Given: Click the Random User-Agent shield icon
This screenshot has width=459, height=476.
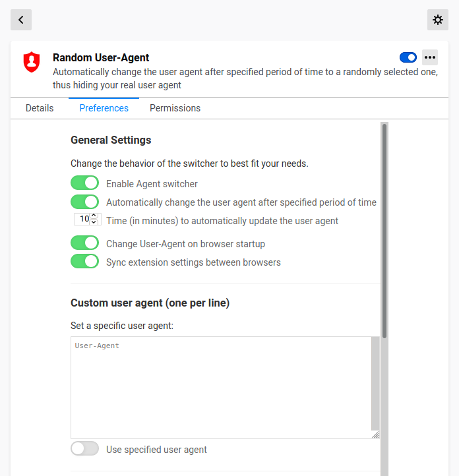Looking at the screenshot, I should point(32,62).
